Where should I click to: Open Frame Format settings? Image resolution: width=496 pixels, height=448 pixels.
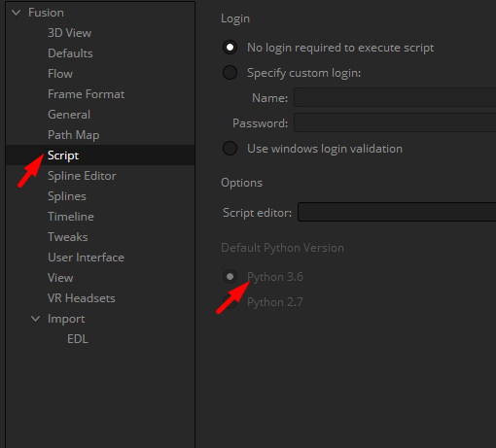pos(86,94)
